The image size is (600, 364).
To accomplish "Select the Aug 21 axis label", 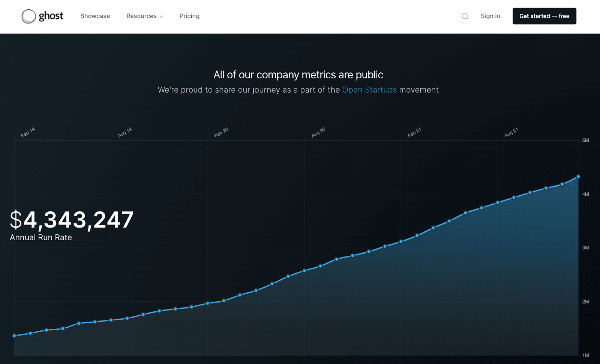I will 511,132.
